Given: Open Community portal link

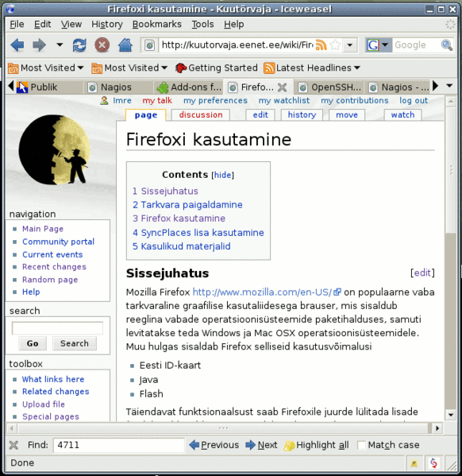Looking at the screenshot, I should pyautogui.click(x=58, y=242).
